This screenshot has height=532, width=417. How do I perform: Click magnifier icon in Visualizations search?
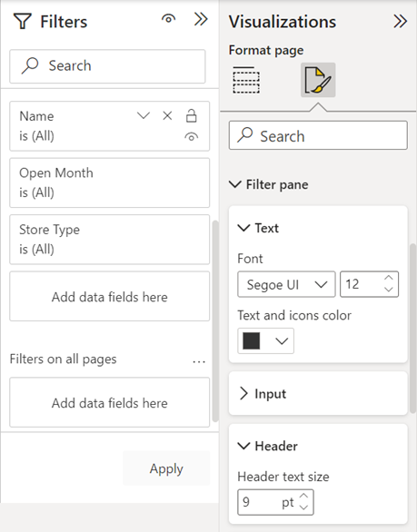point(244,134)
